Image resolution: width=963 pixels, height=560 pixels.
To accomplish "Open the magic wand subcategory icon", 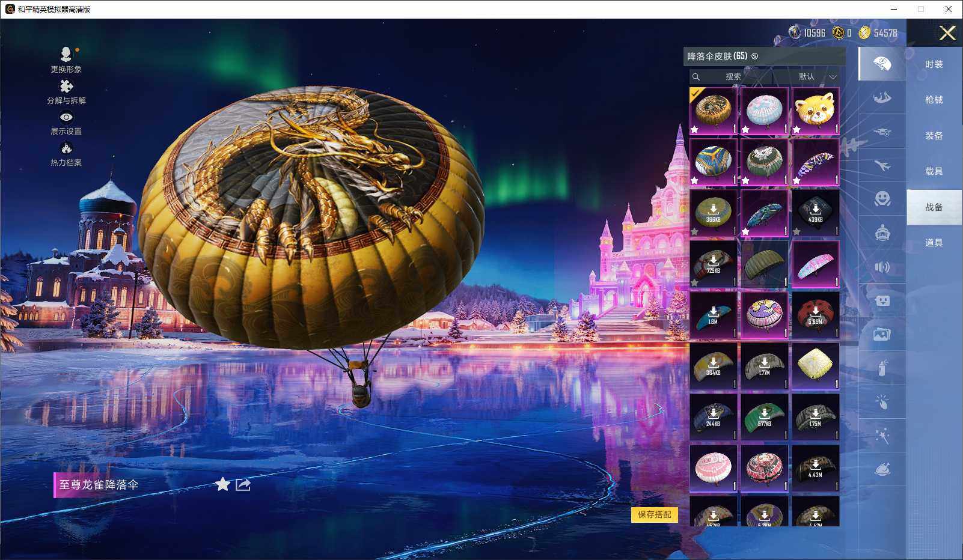I will coord(882,436).
